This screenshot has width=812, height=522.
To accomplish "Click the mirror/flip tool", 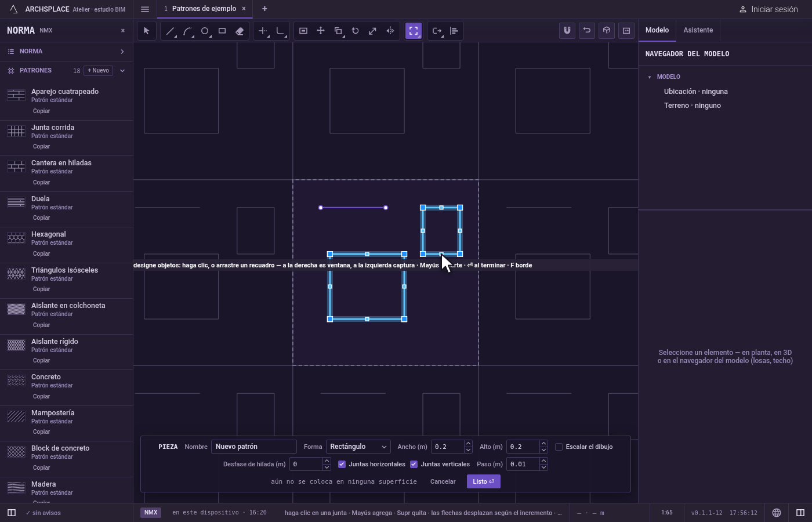I will [390, 31].
